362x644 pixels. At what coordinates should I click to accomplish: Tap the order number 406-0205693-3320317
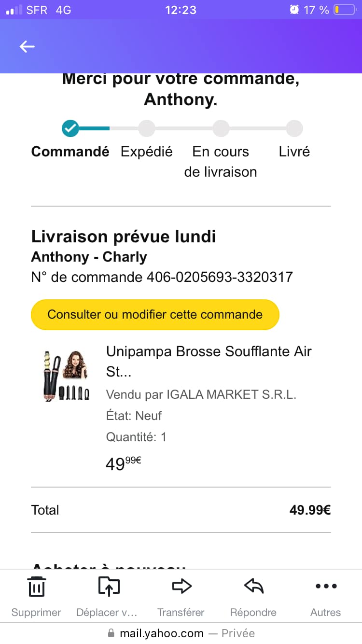pos(220,277)
